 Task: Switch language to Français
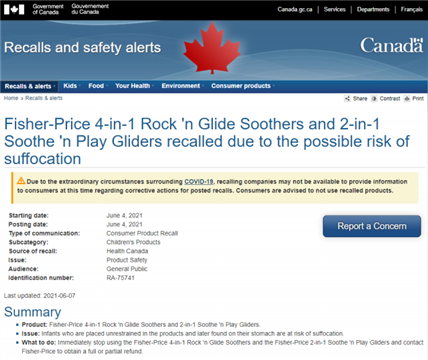point(411,9)
